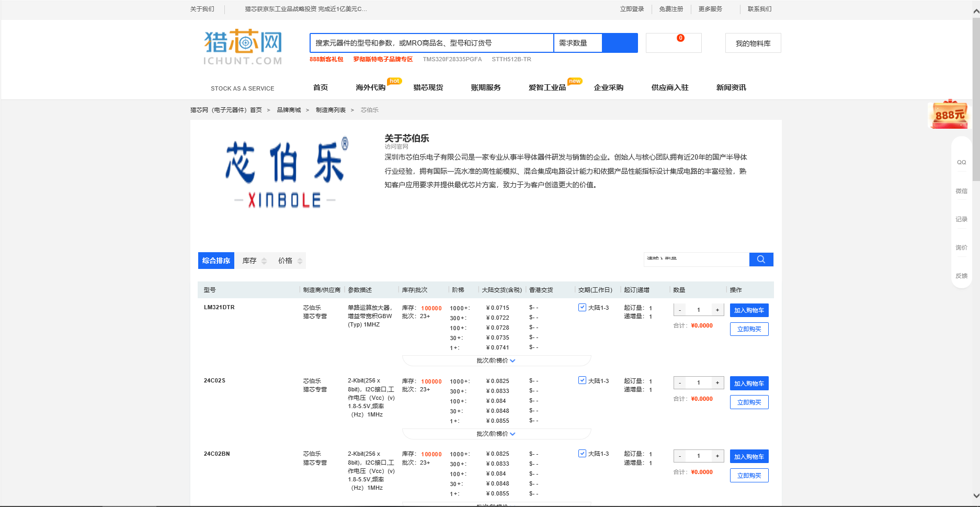
Task: Focus the component search input field
Action: (431, 43)
